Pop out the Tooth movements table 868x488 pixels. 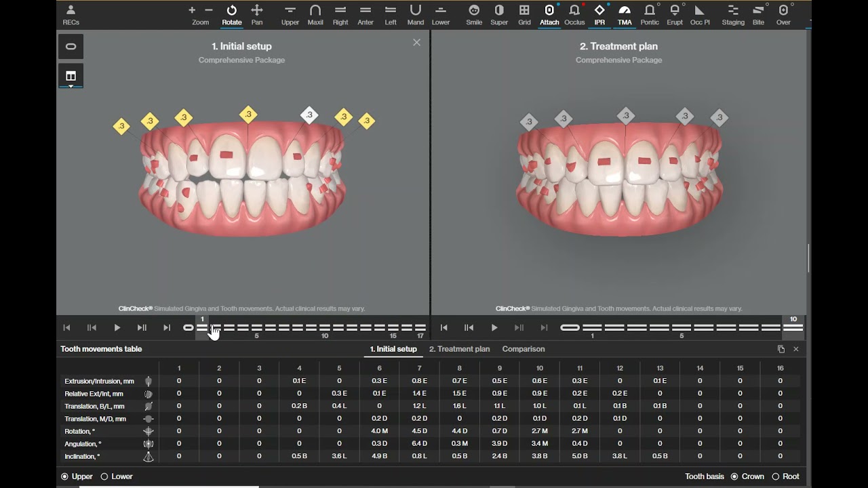tap(781, 349)
